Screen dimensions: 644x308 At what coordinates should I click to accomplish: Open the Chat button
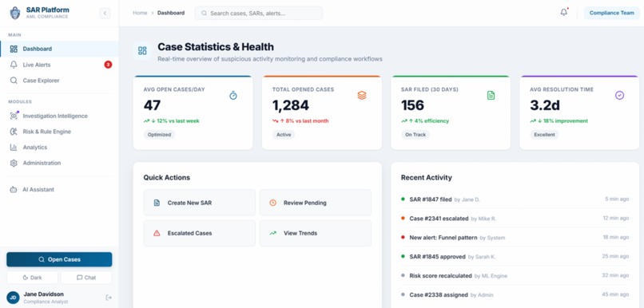click(86, 278)
